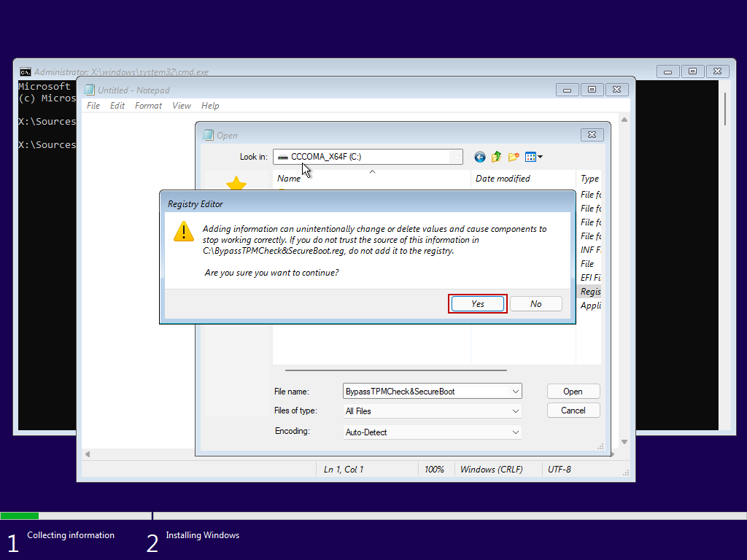Expand the Look in drive dropdown
747x560 pixels.
point(457,157)
